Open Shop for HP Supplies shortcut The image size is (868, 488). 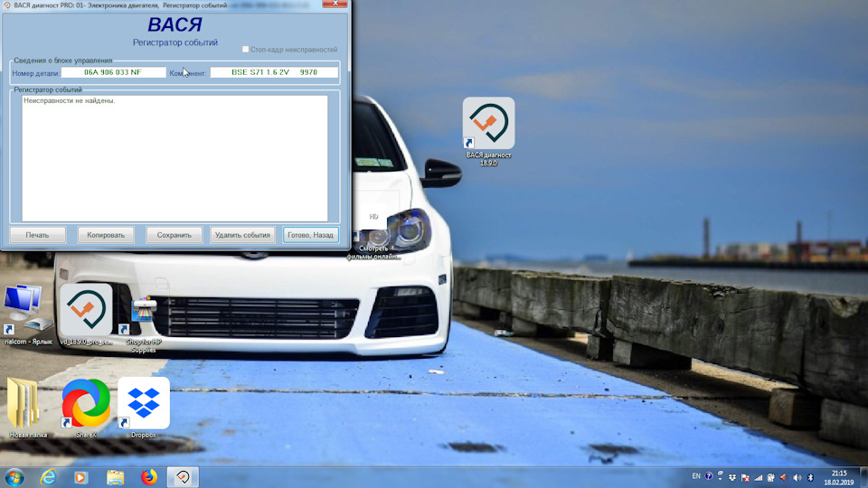point(144,324)
